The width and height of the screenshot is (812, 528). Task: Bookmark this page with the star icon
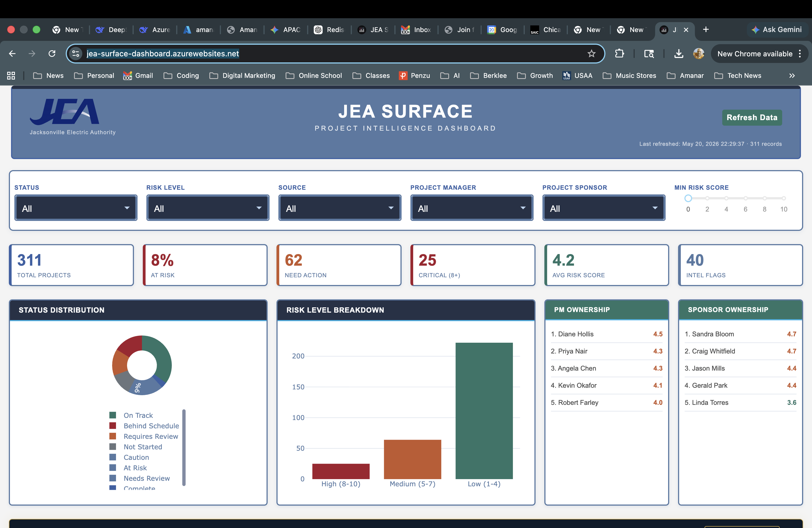591,54
